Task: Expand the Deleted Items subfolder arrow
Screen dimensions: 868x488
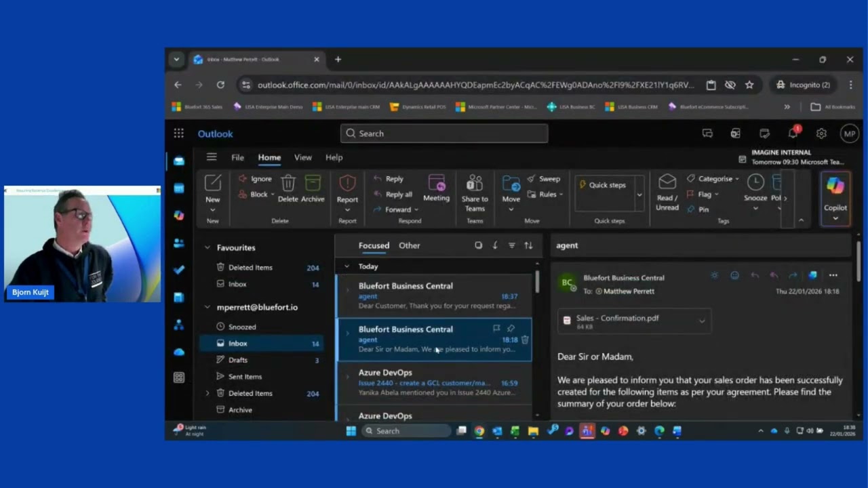Action: pos(208,393)
